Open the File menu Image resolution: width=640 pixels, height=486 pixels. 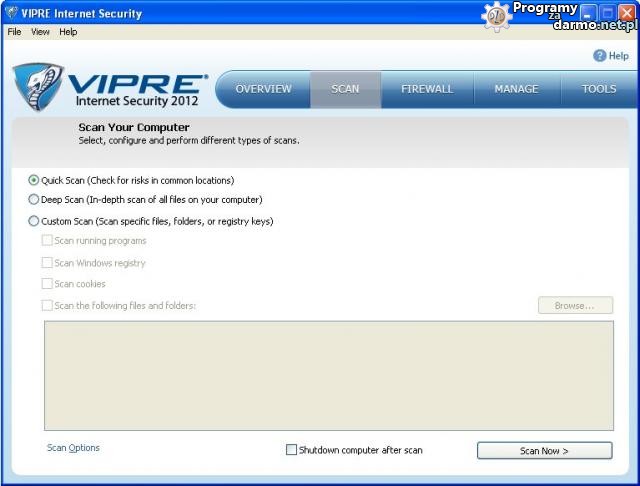(14, 32)
